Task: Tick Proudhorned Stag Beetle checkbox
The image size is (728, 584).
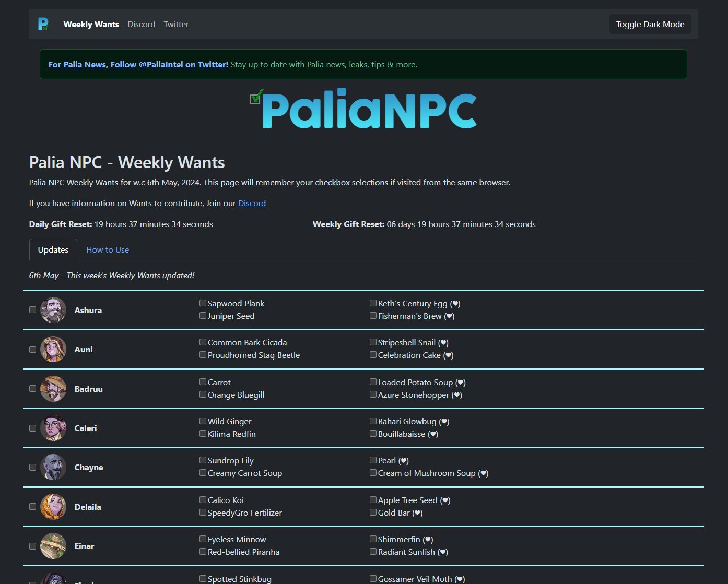Action: [203, 354]
